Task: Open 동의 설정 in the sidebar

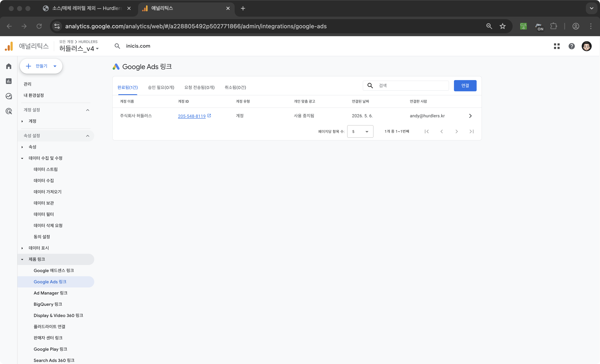Action: (x=42, y=237)
